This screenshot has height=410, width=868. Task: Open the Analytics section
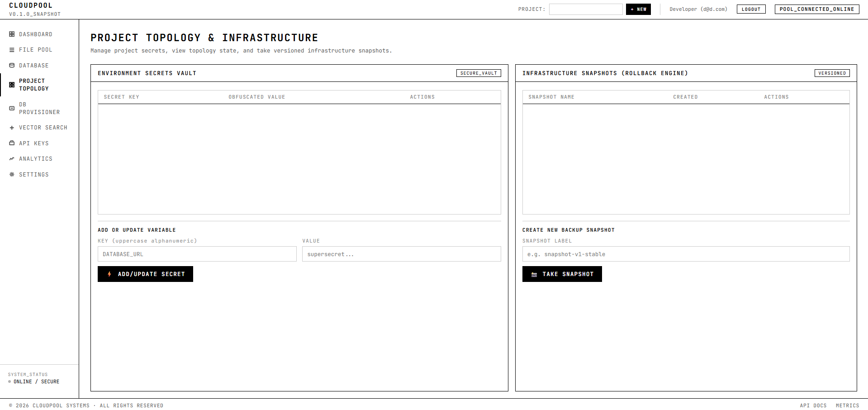click(x=39, y=159)
